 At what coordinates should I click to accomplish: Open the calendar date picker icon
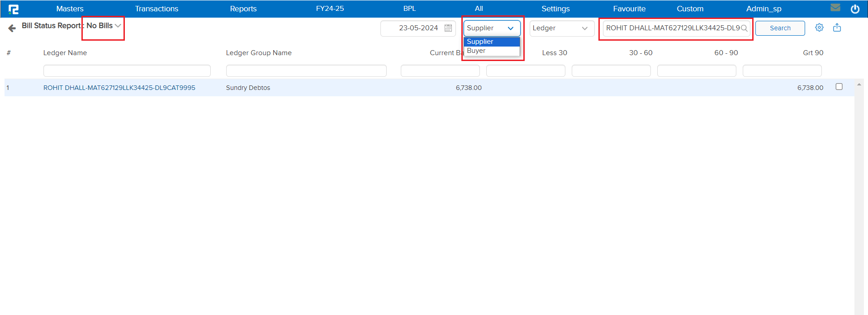pyautogui.click(x=448, y=28)
